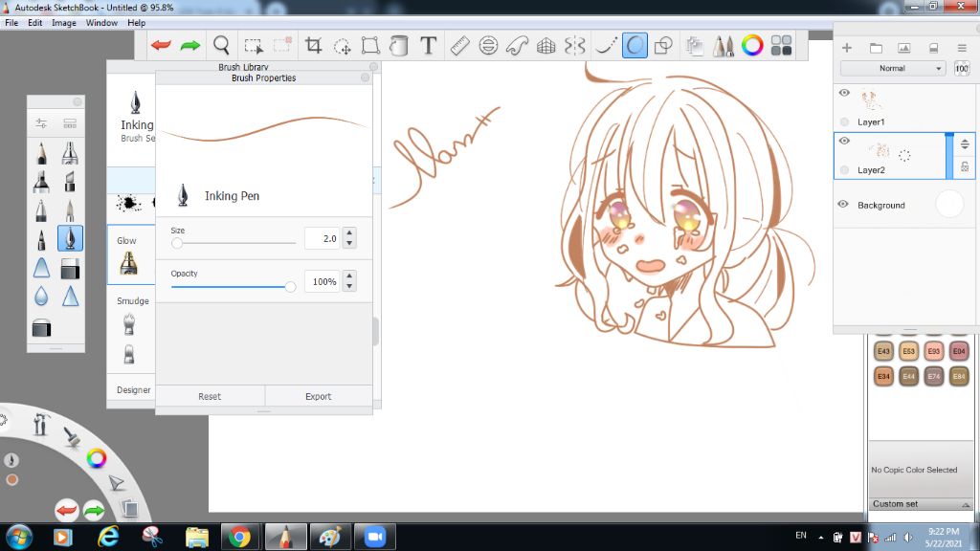The width and height of the screenshot is (980, 551).
Task: Select the pencil brush in palette
Action: 41,153
